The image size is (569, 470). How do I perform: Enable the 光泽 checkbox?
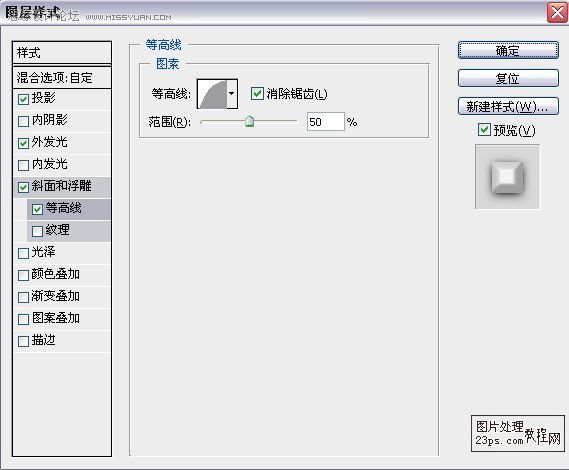23,253
